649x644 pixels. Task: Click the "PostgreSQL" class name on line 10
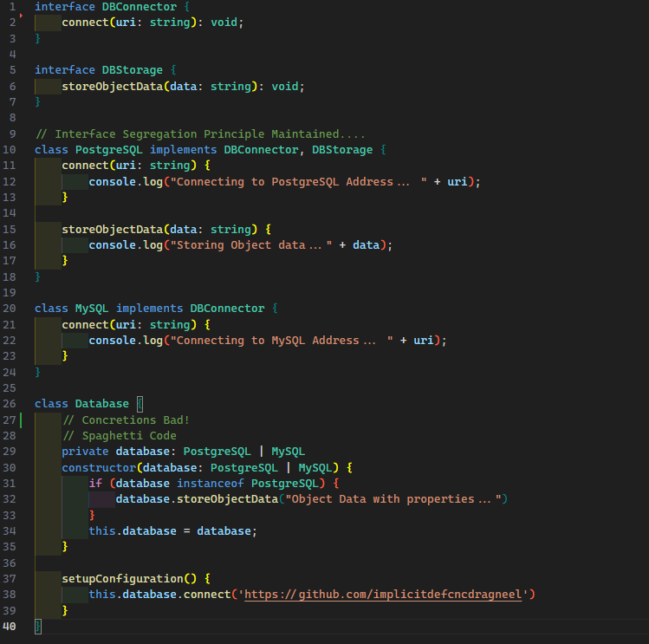click(x=109, y=149)
